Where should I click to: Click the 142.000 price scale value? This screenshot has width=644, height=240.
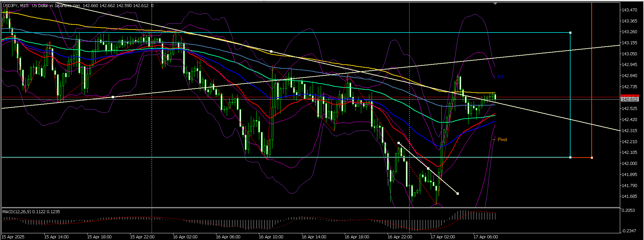tap(629, 164)
